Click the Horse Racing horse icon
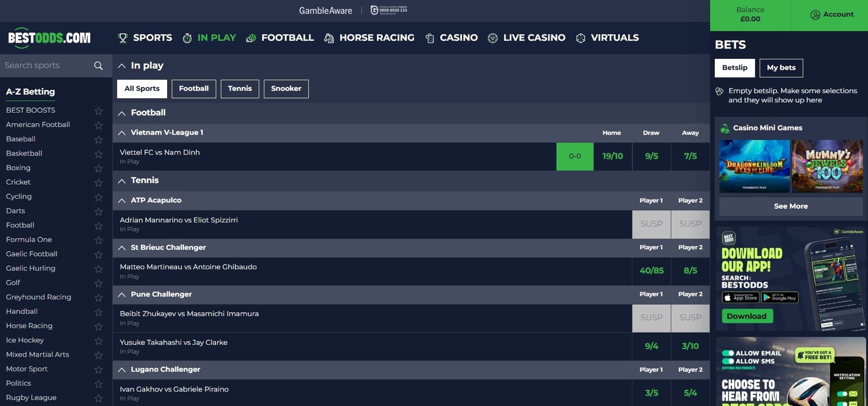The image size is (868, 406). [329, 38]
